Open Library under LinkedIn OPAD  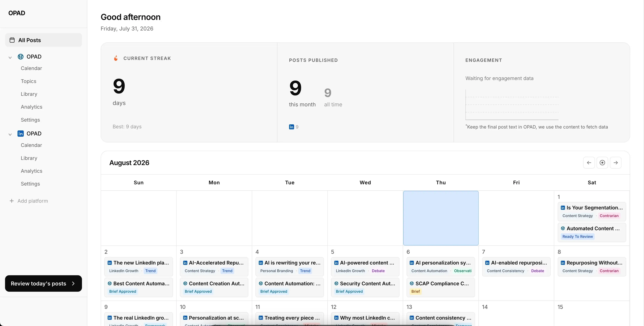(x=29, y=158)
